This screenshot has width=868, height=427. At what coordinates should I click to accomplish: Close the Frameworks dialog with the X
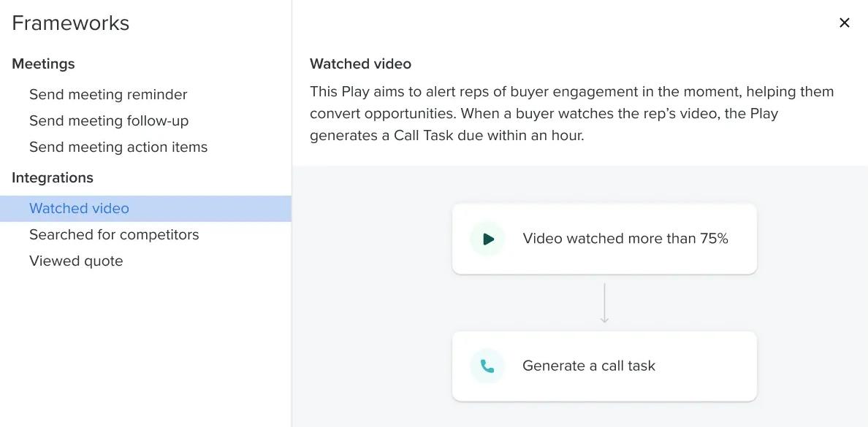coord(844,23)
